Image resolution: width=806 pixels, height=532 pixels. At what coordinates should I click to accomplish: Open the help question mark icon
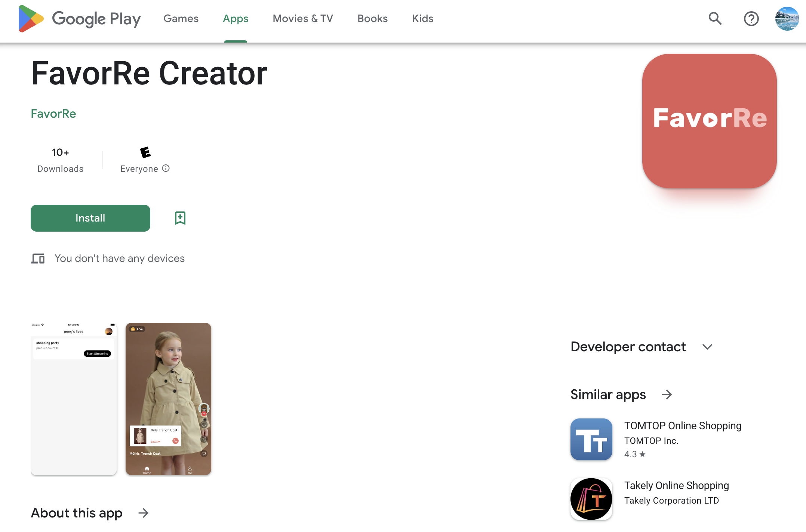751,19
